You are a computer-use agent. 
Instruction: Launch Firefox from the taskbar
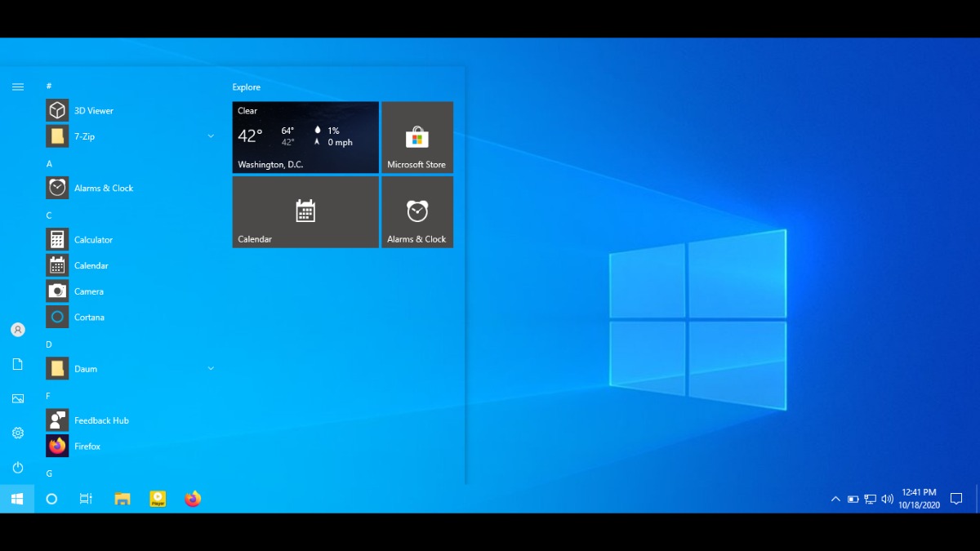(x=192, y=498)
